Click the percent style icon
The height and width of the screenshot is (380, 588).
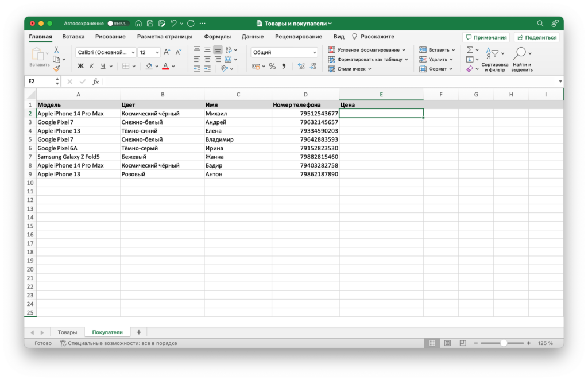tap(272, 67)
